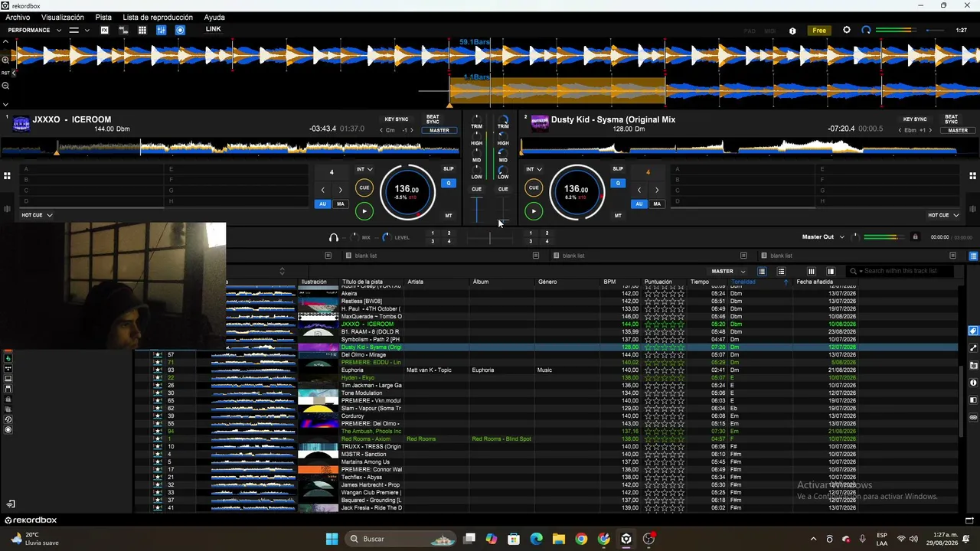Click the search magnifier in track list
This screenshot has width=980, height=551.
click(x=854, y=271)
